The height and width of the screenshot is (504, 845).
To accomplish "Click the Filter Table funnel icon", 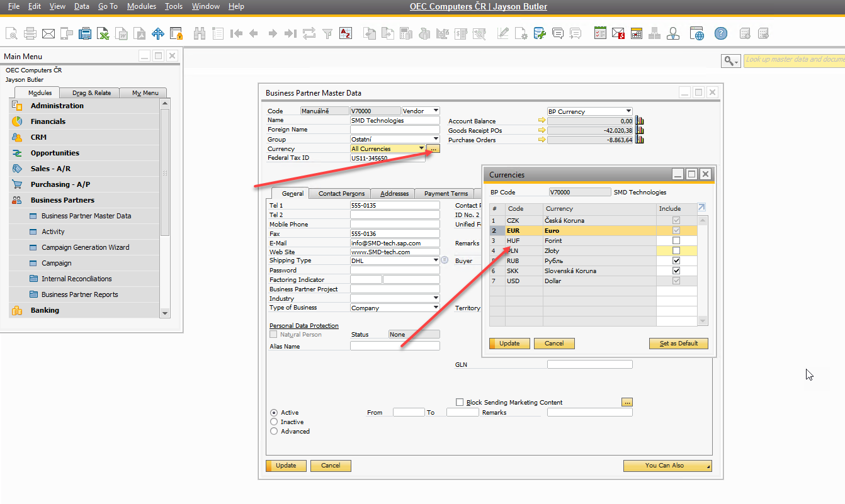I will pyautogui.click(x=327, y=33).
